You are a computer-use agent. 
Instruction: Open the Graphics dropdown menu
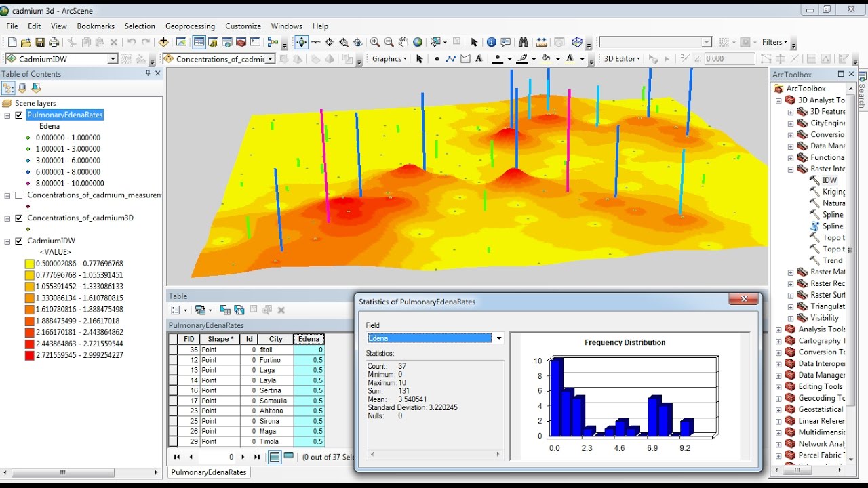(389, 59)
